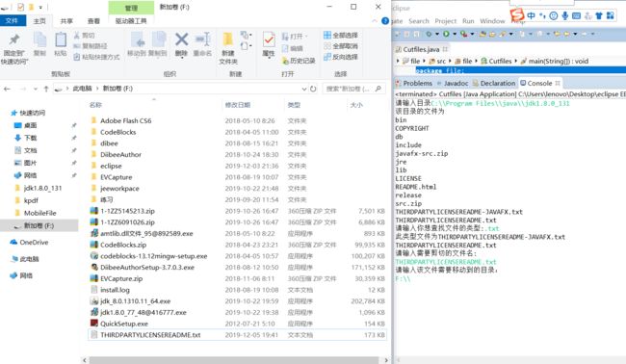Switch to the Share (共享) ribbon tab
This screenshot has width=626, height=364.
tap(66, 21)
